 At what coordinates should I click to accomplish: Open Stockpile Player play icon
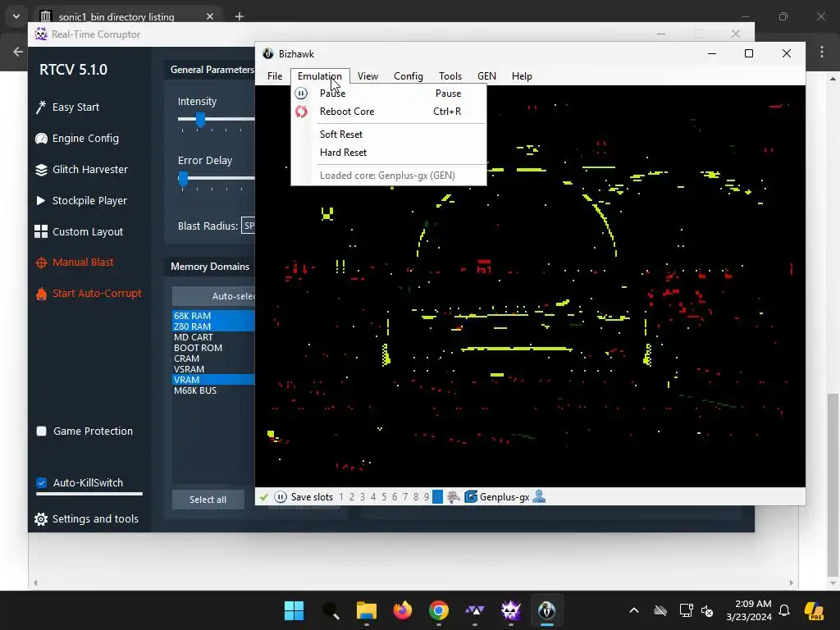[x=41, y=201]
